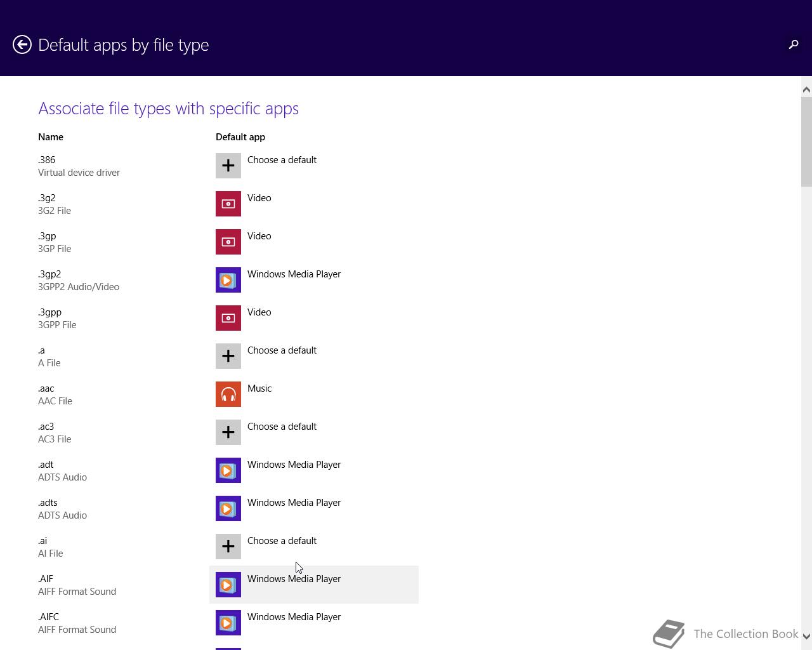812x650 pixels.
Task: Click Windows Media Player icon for .adts
Action: point(228,508)
